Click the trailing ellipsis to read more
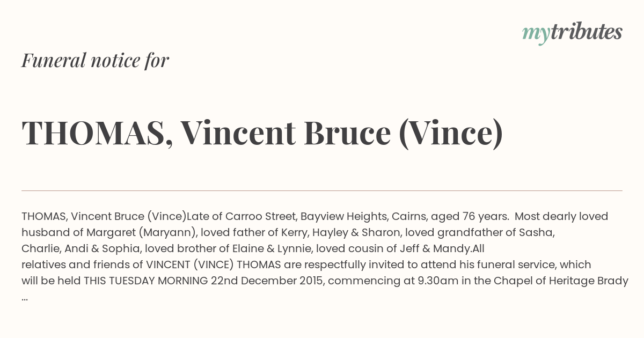This screenshot has width=644, height=338. click(25, 298)
